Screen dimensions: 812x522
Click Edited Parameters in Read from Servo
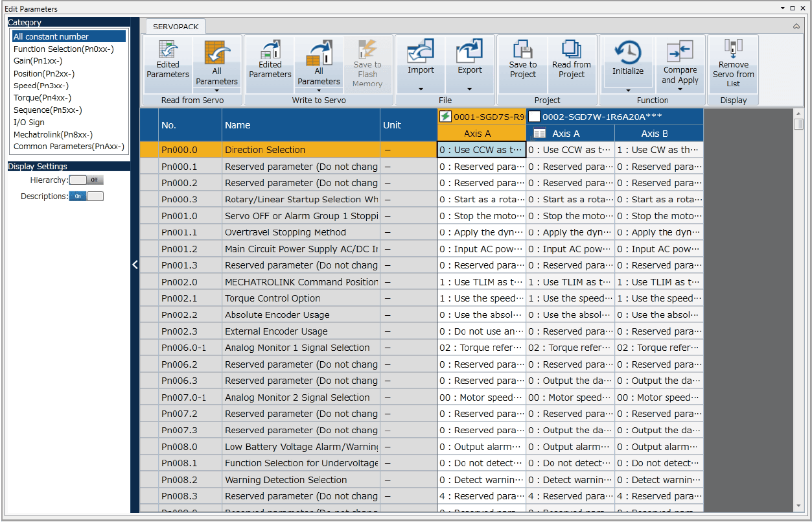[x=167, y=59]
